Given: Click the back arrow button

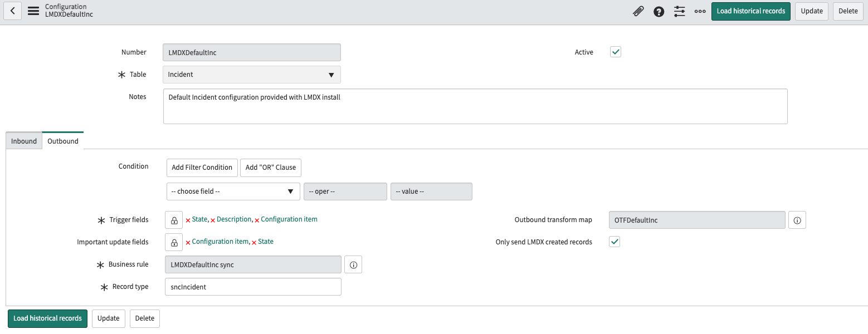Looking at the screenshot, I should click(x=12, y=11).
